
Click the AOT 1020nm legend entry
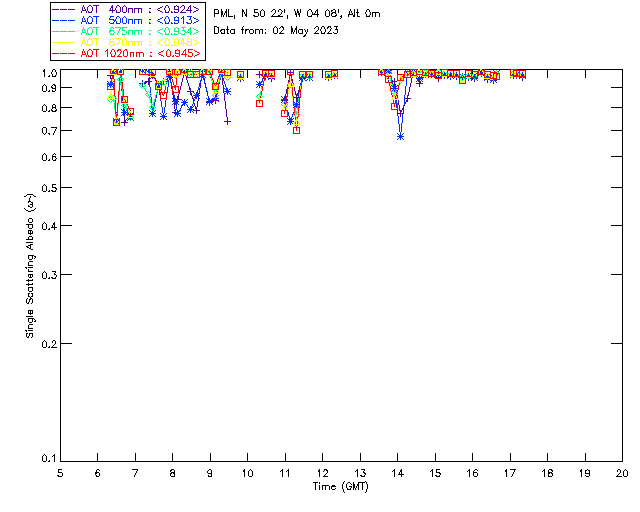(127, 53)
